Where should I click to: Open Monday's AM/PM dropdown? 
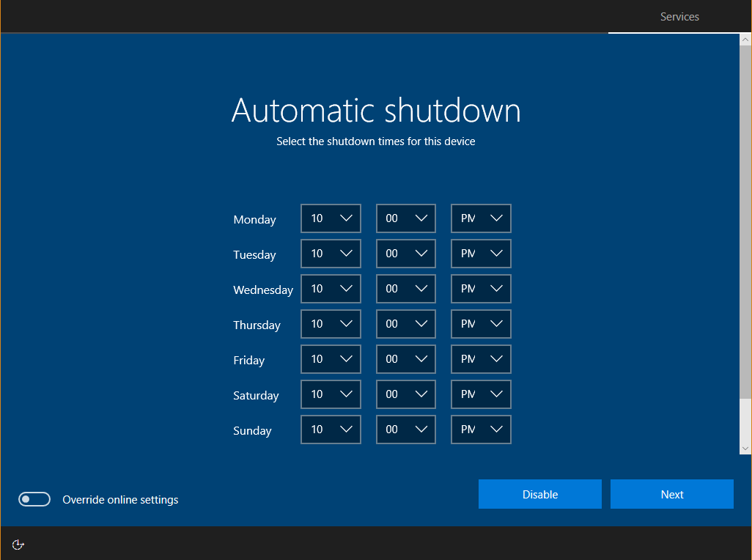[x=481, y=218]
